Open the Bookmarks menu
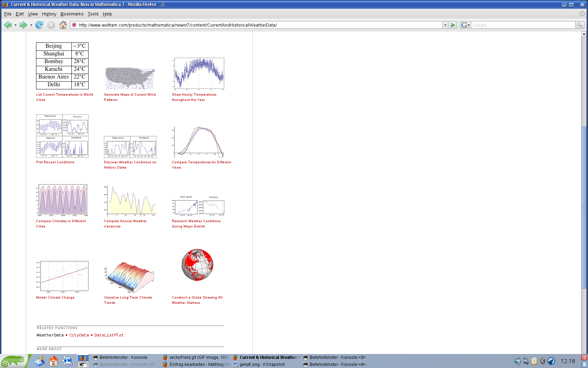 coord(72,14)
